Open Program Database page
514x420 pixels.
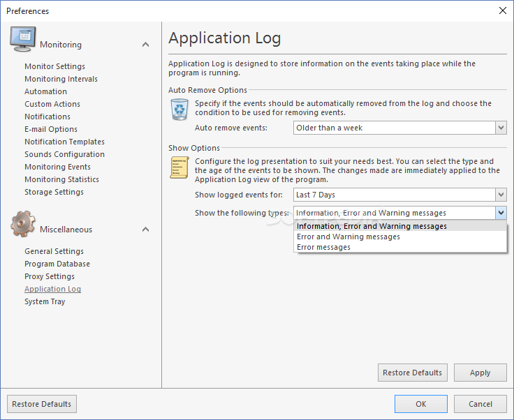(x=57, y=264)
